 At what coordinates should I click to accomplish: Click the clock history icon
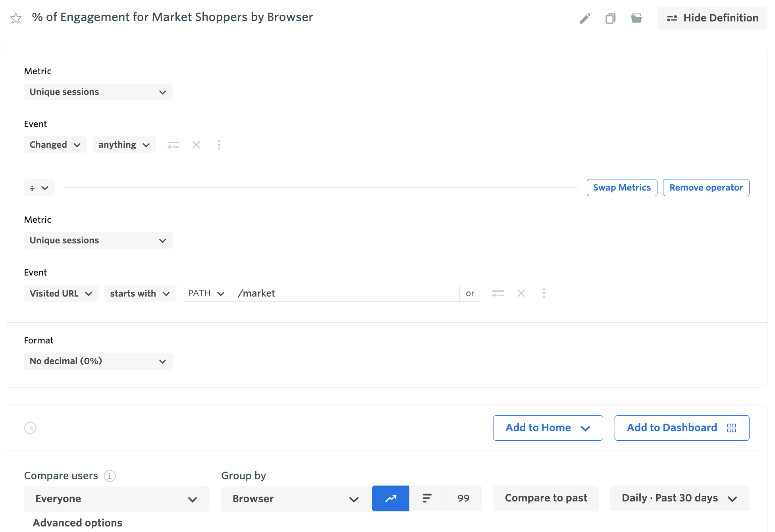click(x=31, y=428)
